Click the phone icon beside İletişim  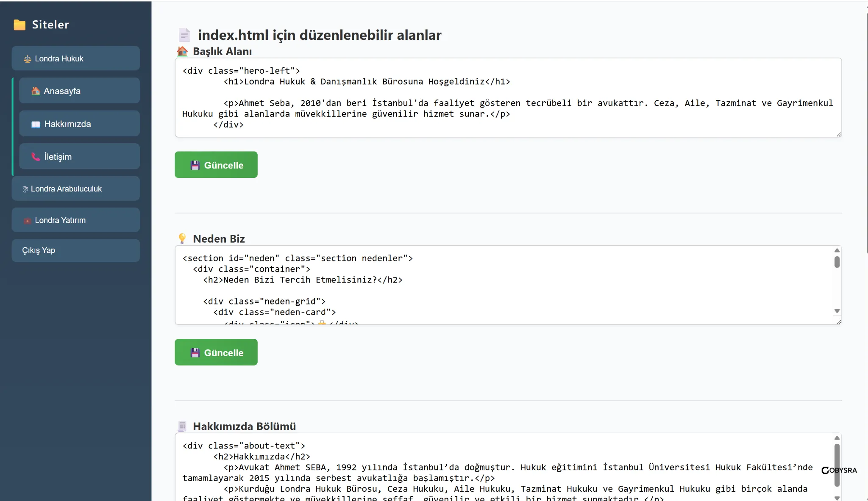coord(36,157)
